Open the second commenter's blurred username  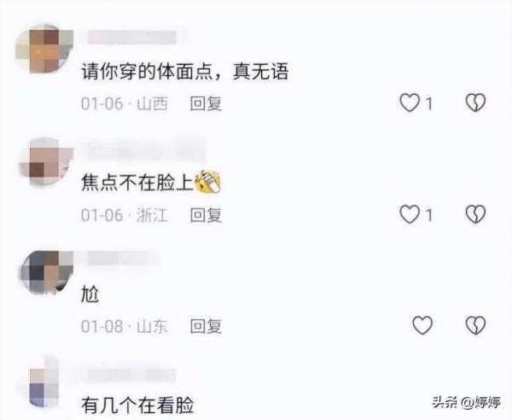point(147,149)
